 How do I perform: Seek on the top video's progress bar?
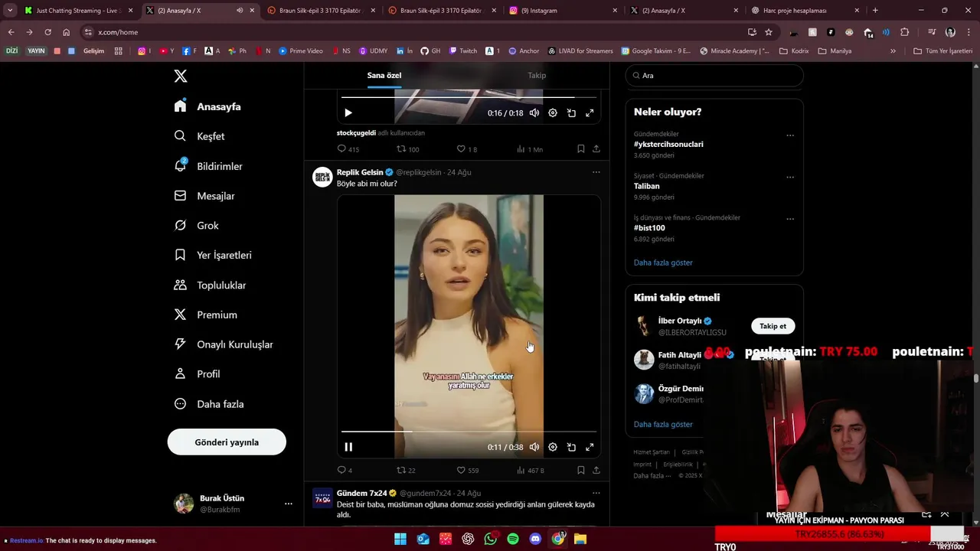pos(469,97)
